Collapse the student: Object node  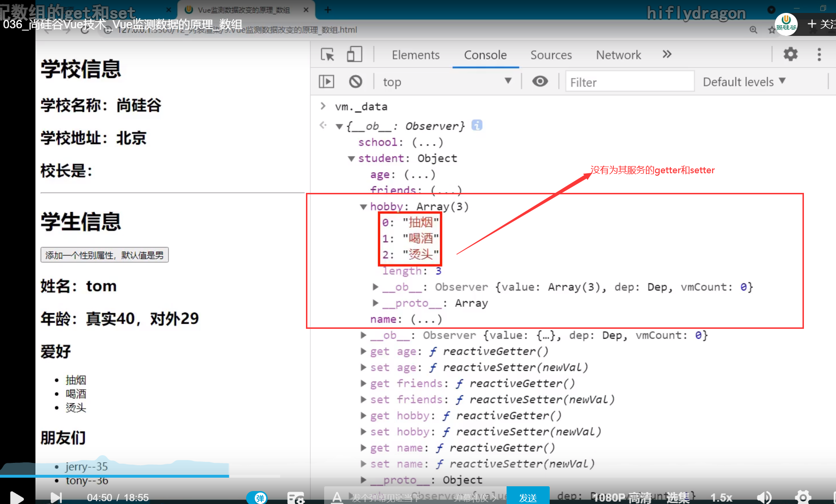coord(351,158)
